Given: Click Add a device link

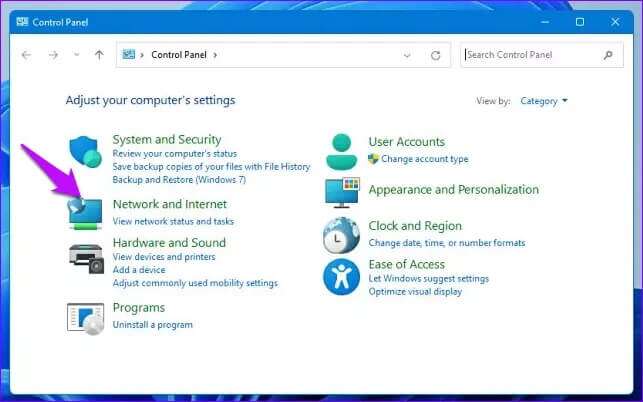Looking at the screenshot, I should point(139,270).
